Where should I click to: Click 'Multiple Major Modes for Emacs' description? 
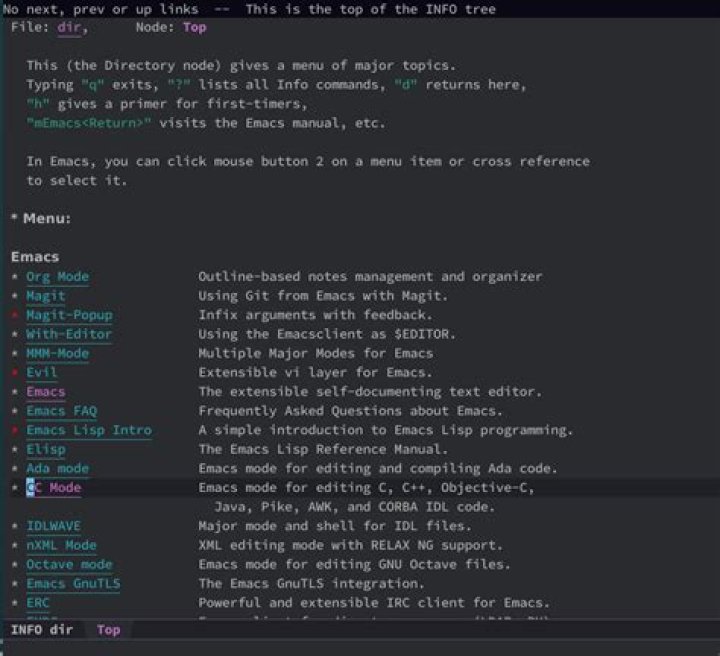315,353
